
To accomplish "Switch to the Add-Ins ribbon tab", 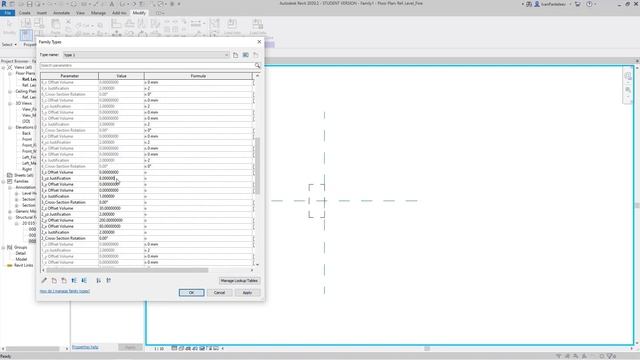I will coord(119,13).
